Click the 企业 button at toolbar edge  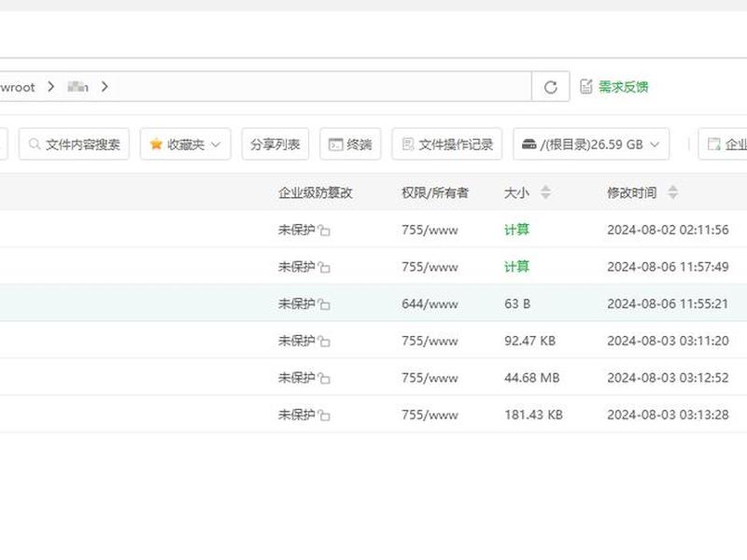click(x=725, y=144)
